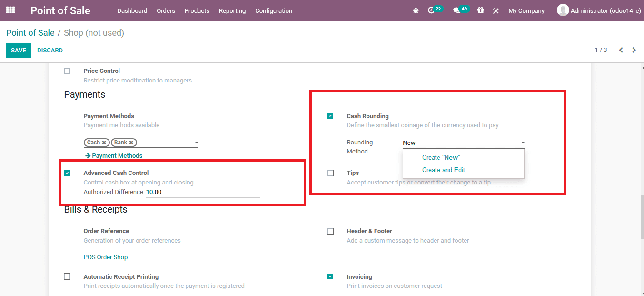Expand the Payment Methods dropdown arrow
644x296 pixels.
196,143
